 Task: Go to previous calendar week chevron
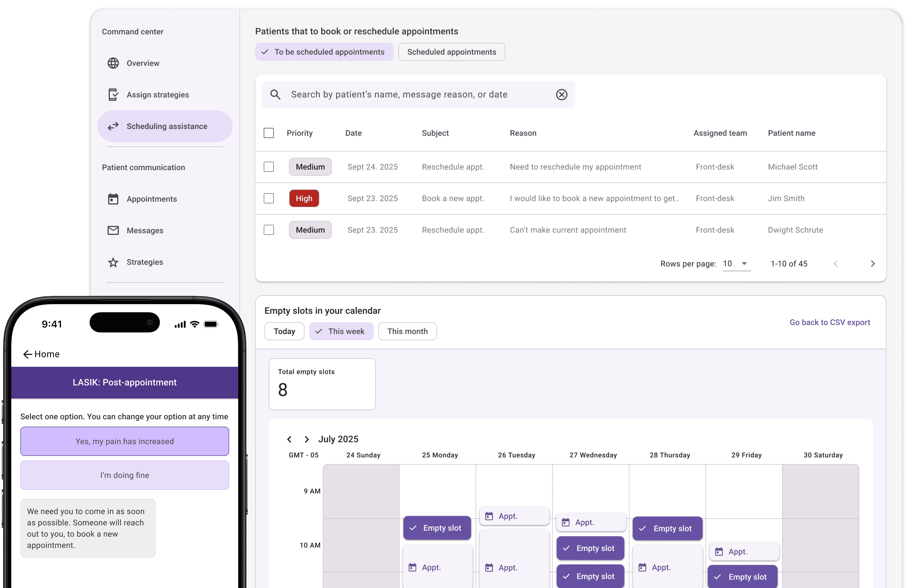[289, 439]
